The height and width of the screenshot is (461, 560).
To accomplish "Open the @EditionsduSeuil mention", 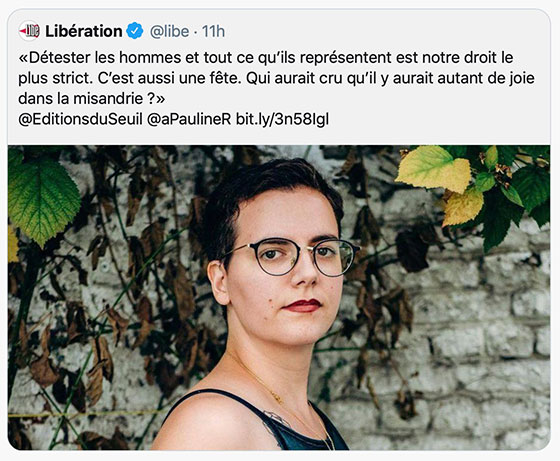I will click(80, 119).
